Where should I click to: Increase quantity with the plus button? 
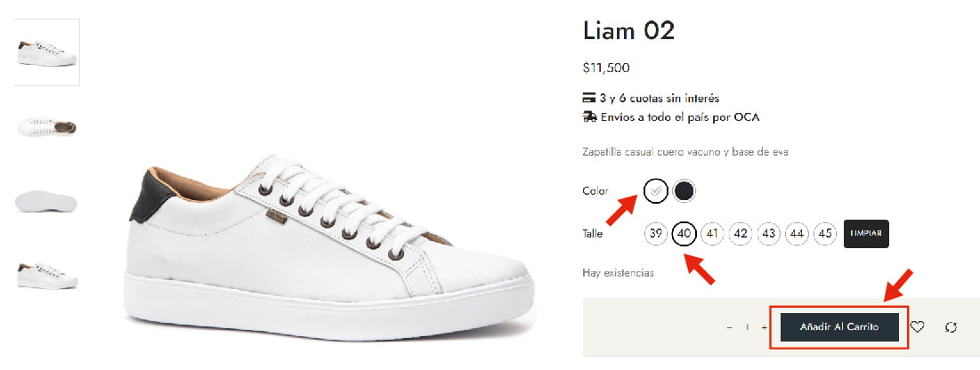(764, 327)
